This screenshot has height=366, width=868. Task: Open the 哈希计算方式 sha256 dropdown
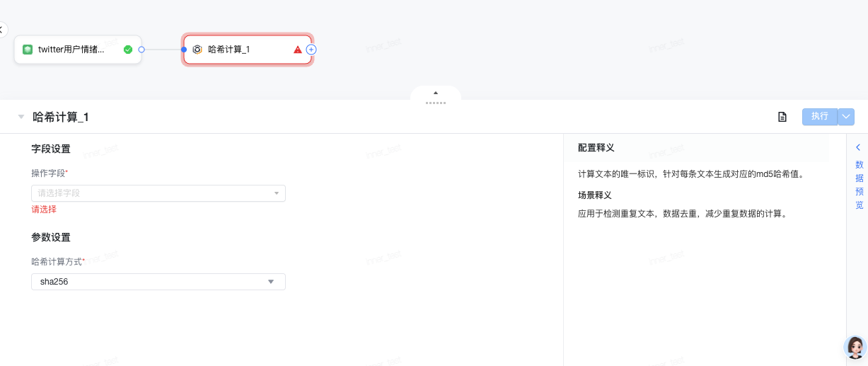coord(158,282)
